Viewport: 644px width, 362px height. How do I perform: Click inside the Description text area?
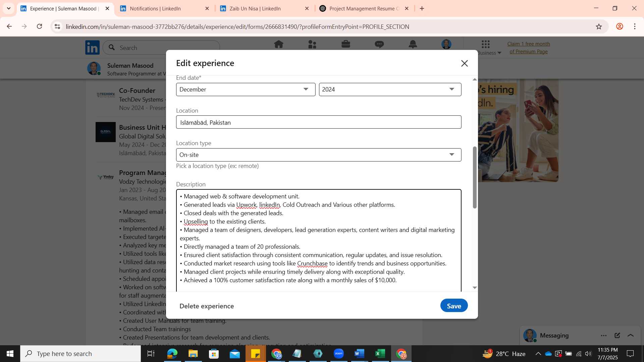pyautogui.click(x=319, y=240)
